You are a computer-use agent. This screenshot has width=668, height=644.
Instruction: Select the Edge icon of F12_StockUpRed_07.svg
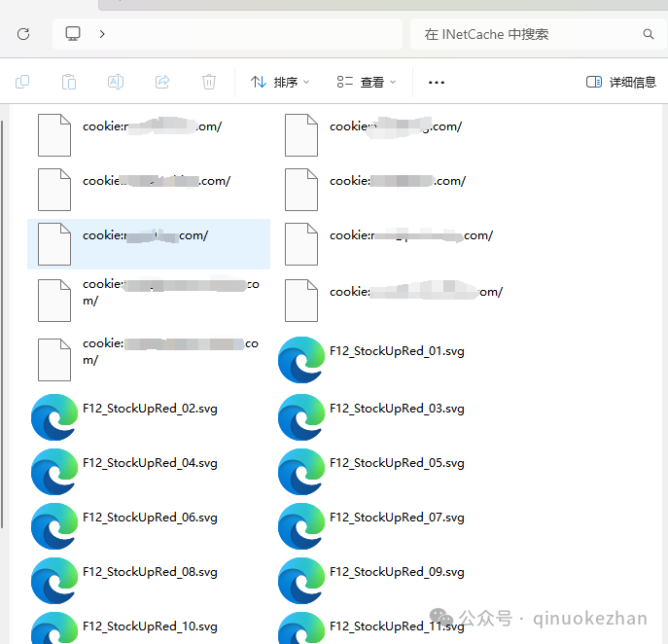pyautogui.click(x=301, y=526)
